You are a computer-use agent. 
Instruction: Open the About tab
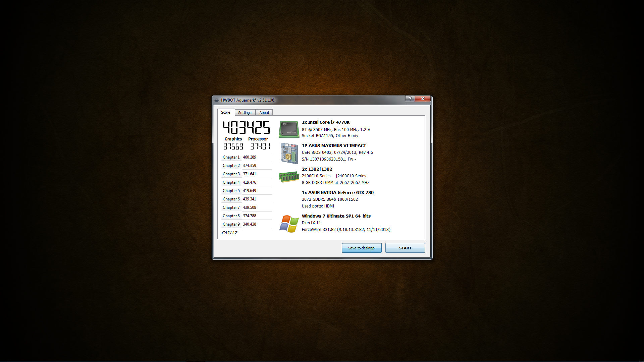[264, 113]
